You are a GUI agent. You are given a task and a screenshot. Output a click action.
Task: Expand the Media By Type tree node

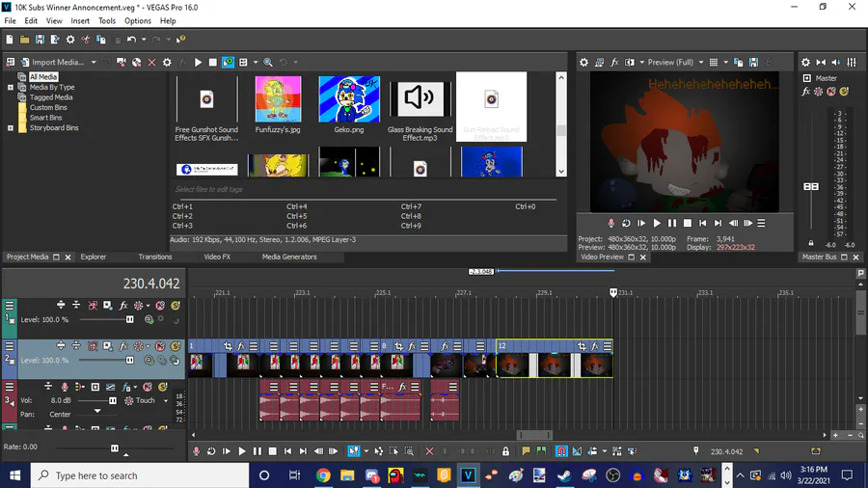coord(10,88)
